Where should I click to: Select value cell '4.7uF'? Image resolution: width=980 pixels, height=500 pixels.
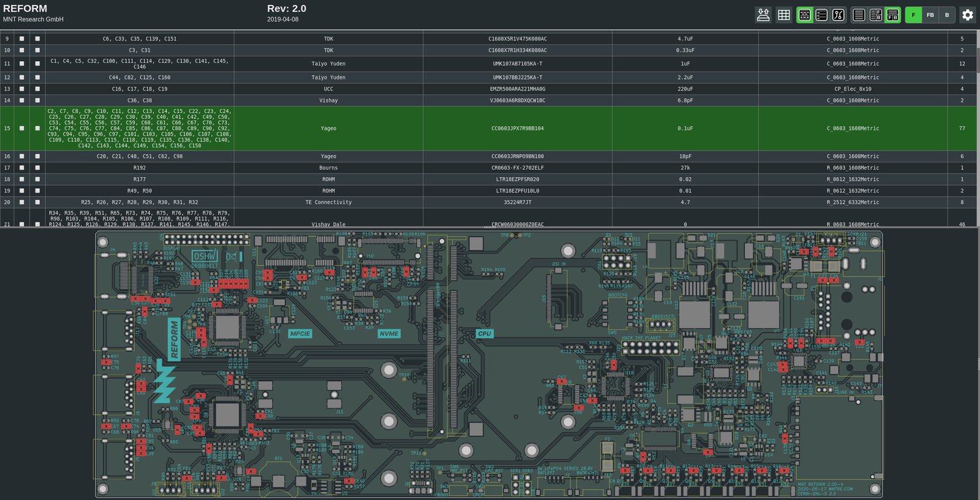click(685, 39)
